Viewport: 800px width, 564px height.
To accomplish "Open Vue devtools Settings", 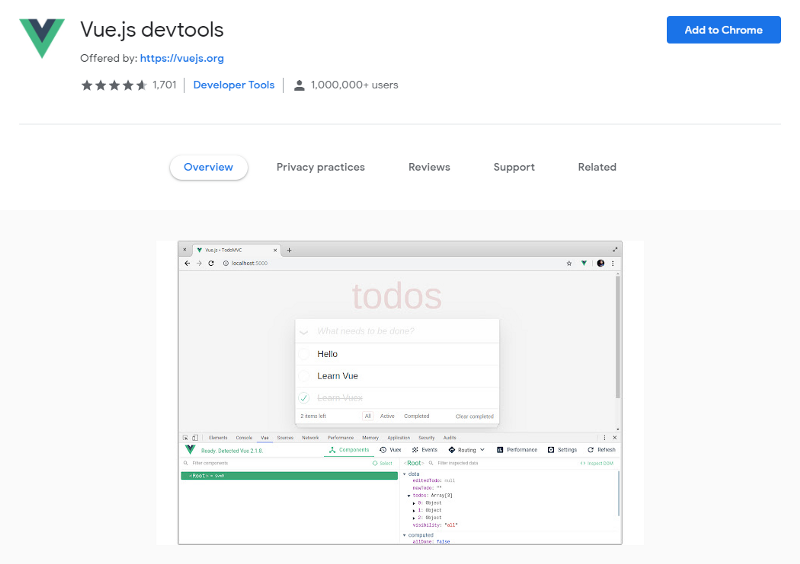I will tap(562, 450).
